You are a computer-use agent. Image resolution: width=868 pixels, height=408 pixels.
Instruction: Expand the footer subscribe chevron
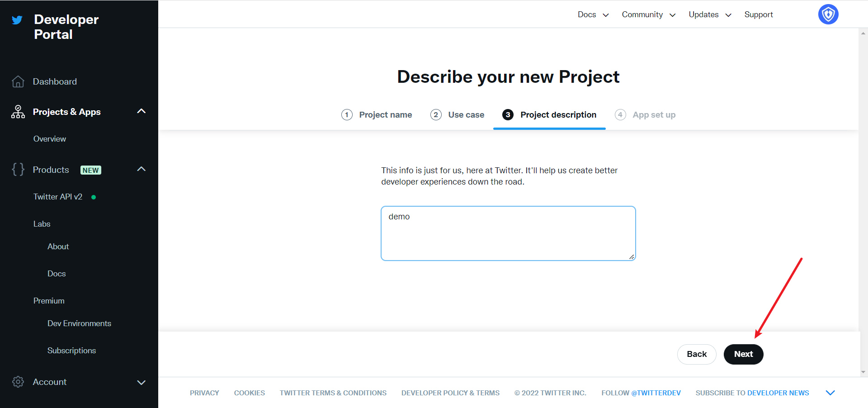(830, 393)
